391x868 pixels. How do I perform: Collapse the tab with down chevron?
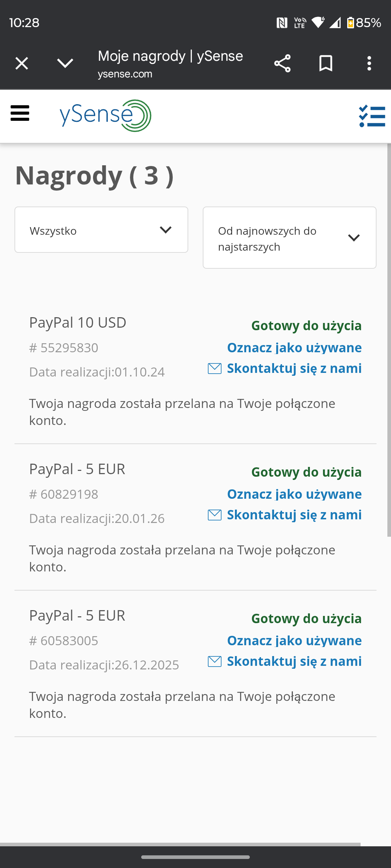[65, 64]
